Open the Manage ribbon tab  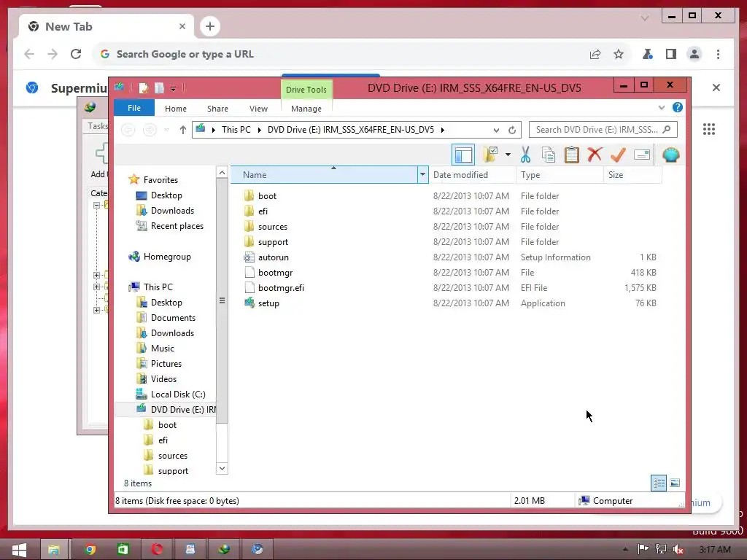tap(306, 109)
